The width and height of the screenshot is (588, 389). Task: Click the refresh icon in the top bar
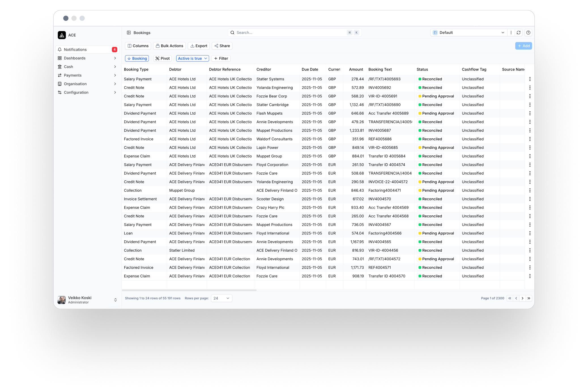pos(518,33)
